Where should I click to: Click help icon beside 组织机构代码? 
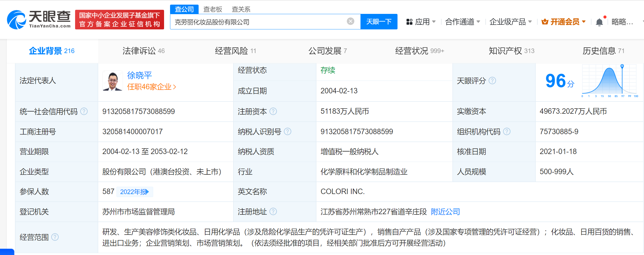tap(507, 131)
